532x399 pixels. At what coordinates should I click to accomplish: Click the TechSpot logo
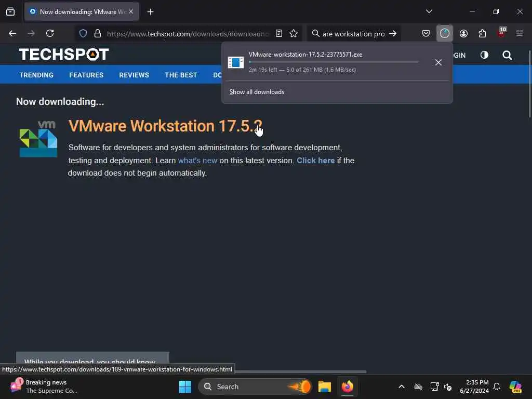click(x=64, y=54)
